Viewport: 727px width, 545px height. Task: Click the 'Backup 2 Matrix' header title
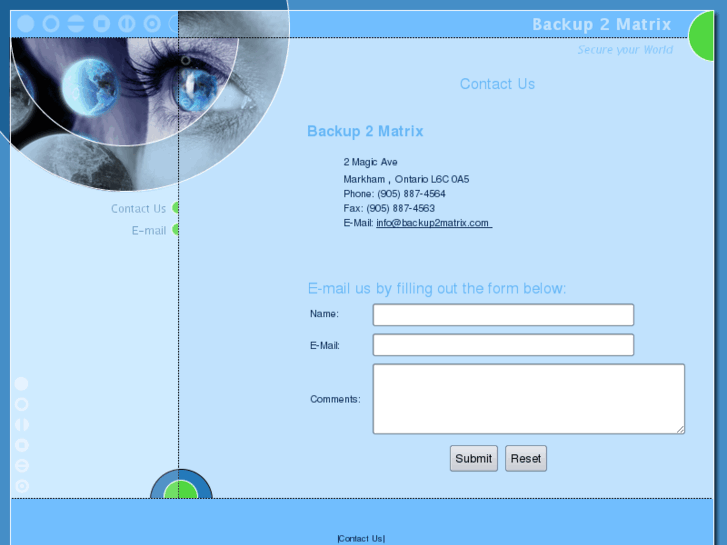(601, 25)
